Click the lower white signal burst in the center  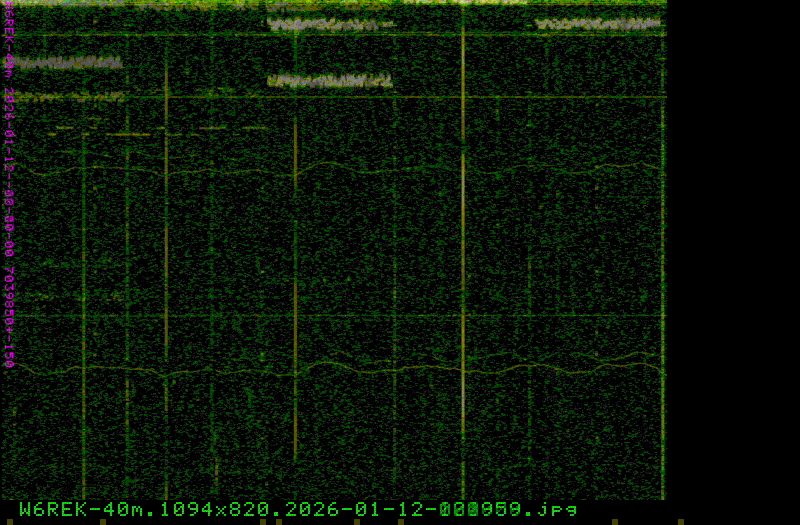330,82
